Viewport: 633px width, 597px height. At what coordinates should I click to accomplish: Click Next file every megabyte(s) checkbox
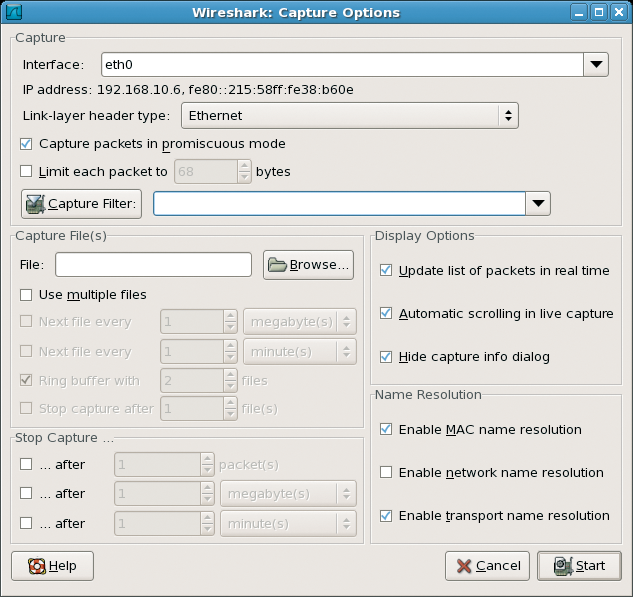click(26, 321)
